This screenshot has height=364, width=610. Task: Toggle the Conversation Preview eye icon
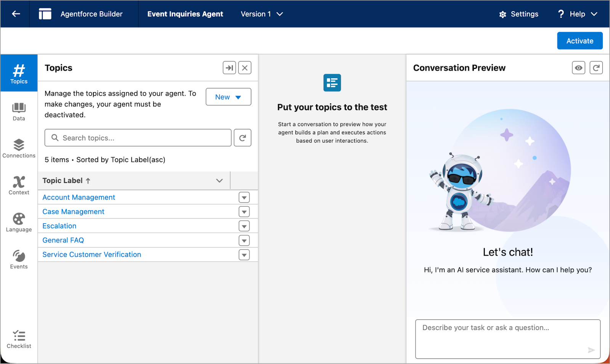(x=578, y=67)
